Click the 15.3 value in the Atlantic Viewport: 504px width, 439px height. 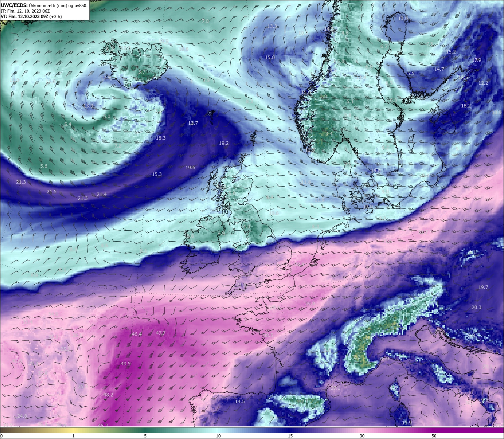157,174
